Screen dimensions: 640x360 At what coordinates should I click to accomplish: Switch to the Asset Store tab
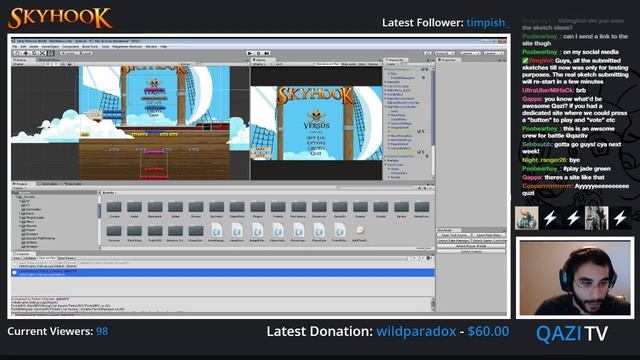point(49,60)
